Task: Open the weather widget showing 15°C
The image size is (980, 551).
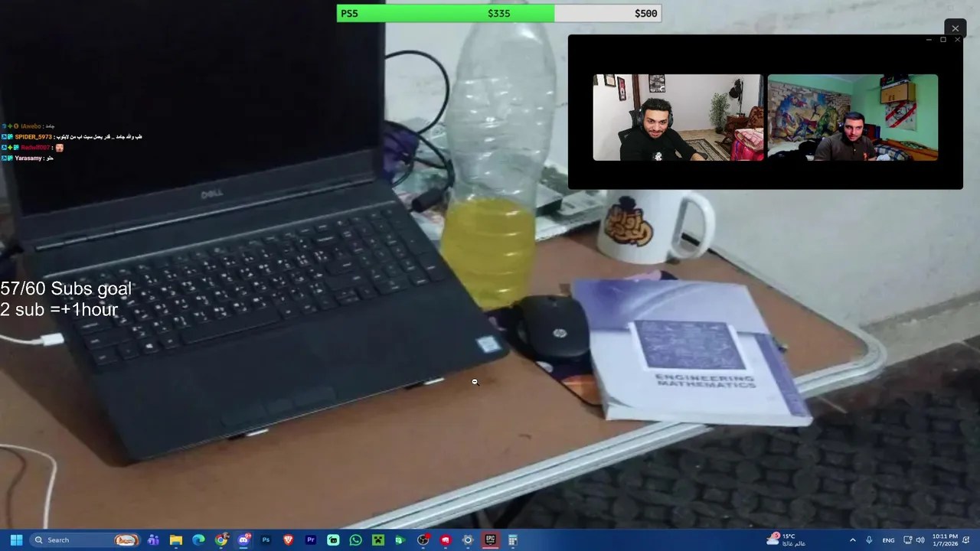Action: (x=786, y=540)
